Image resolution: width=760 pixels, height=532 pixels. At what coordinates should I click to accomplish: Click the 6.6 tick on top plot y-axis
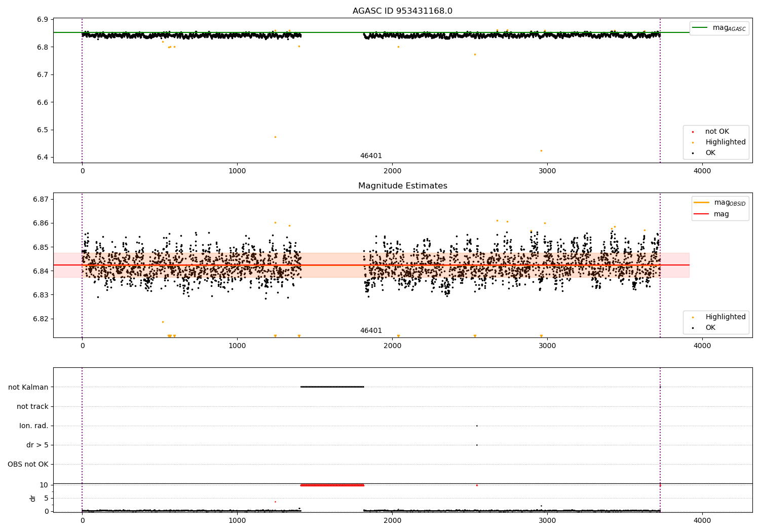tap(43, 102)
